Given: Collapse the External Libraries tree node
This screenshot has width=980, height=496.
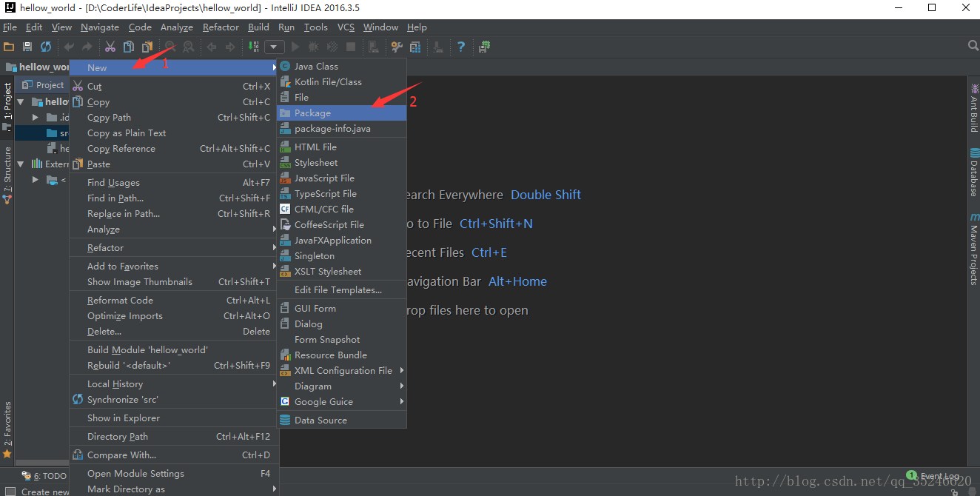Looking at the screenshot, I should 21,164.
